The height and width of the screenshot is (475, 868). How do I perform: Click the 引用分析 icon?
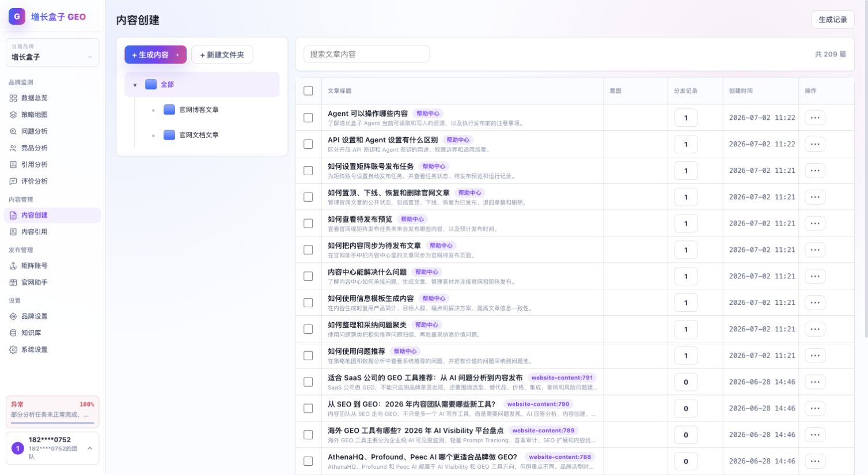13,165
